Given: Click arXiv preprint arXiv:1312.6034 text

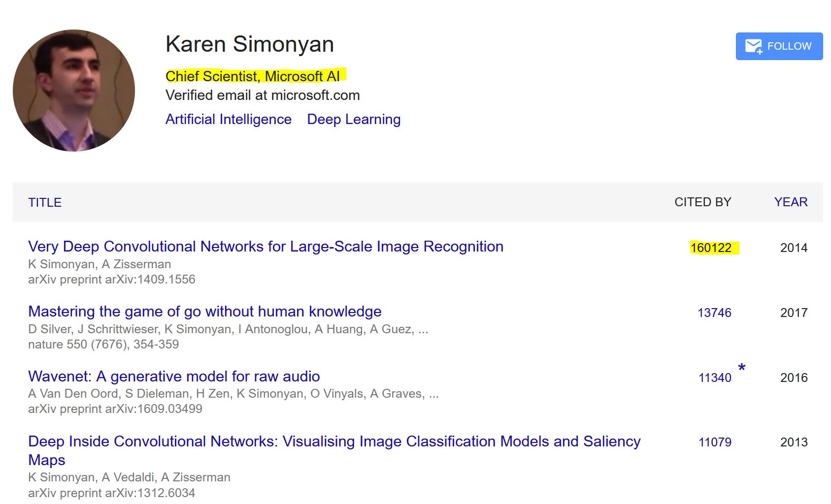Looking at the screenshot, I should tap(112, 493).
